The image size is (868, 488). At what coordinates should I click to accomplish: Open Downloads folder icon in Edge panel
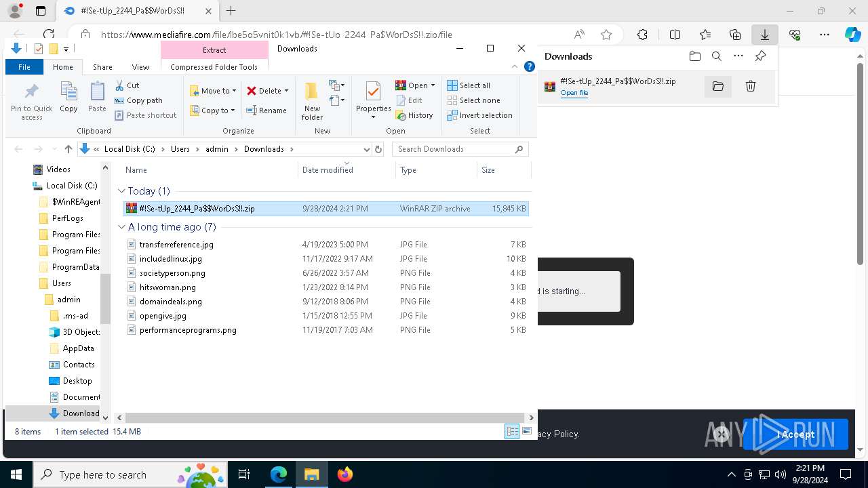(x=695, y=56)
